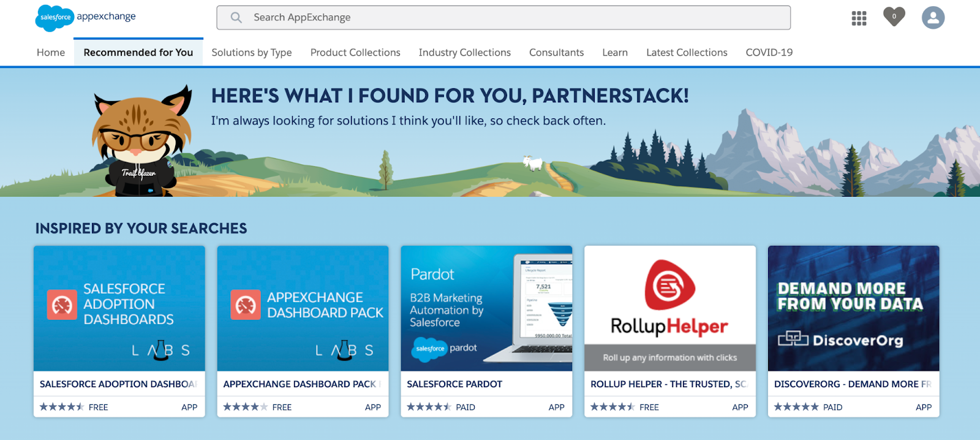Open DiscoverOrg Demand More card image

pos(854,309)
